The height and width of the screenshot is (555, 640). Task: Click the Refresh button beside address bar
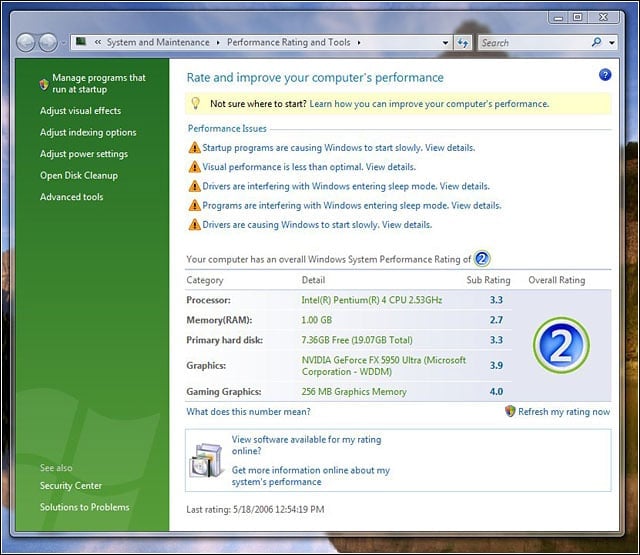(x=462, y=42)
